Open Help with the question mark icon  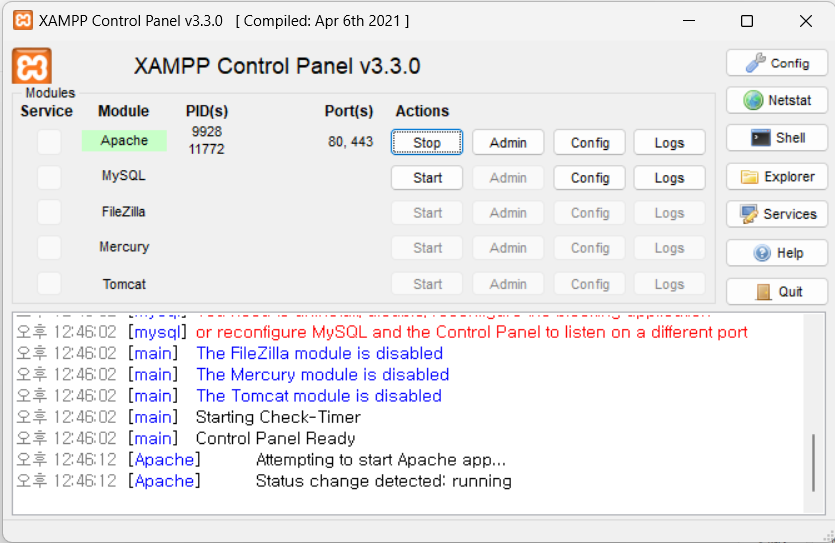pyautogui.click(x=777, y=253)
